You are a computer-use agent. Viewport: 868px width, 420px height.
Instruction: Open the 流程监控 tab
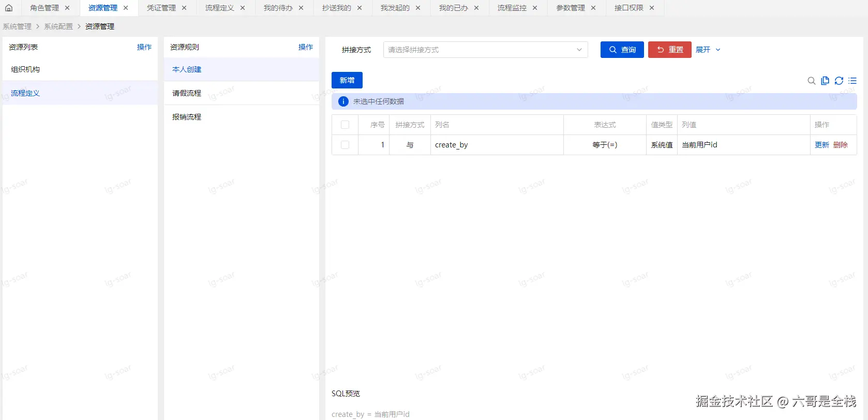pos(512,8)
